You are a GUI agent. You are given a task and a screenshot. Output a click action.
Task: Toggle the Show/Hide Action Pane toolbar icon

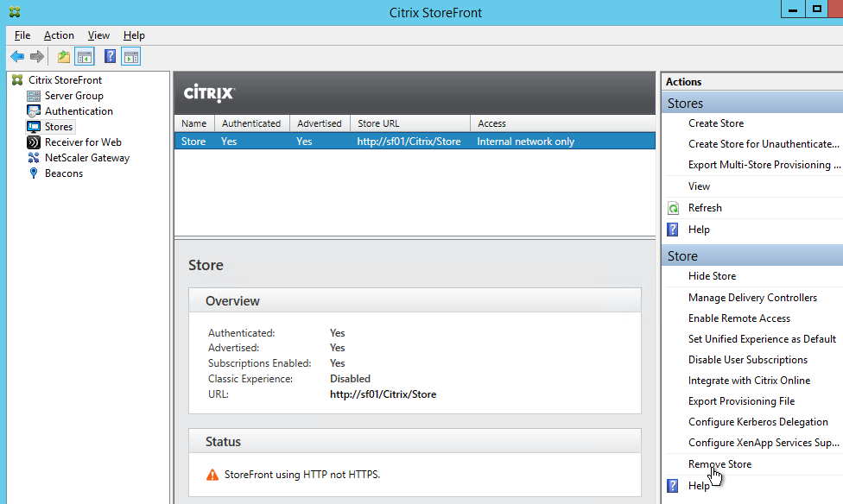click(131, 56)
